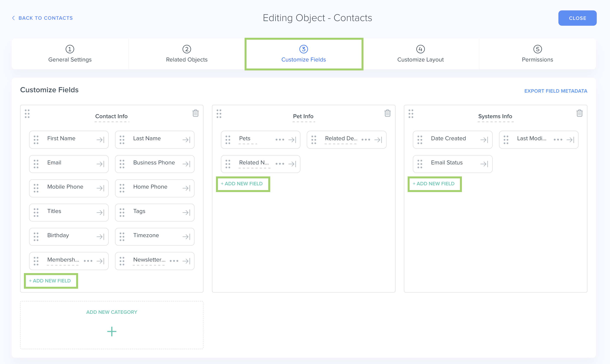Edit the Contact Info category name

click(x=111, y=116)
